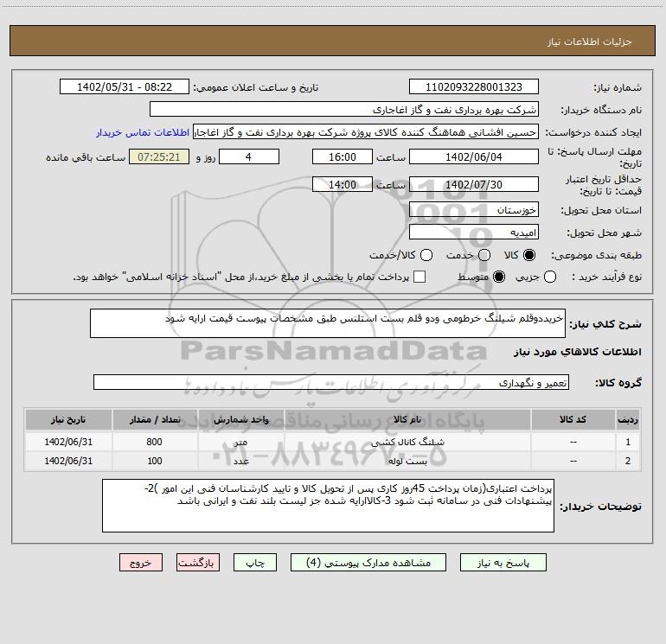The width and height of the screenshot is (666, 644).
Task: Open the اطلاعات تماس خریدار link
Action: [x=143, y=132]
